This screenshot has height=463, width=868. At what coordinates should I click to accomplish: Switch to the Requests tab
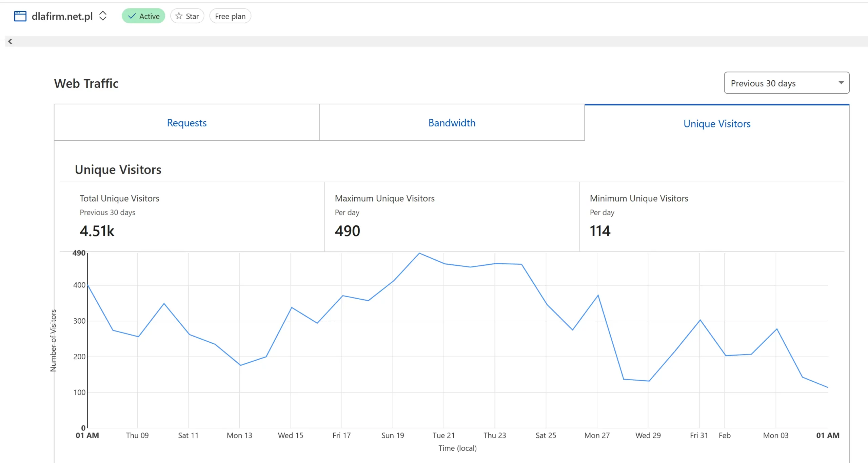186,123
